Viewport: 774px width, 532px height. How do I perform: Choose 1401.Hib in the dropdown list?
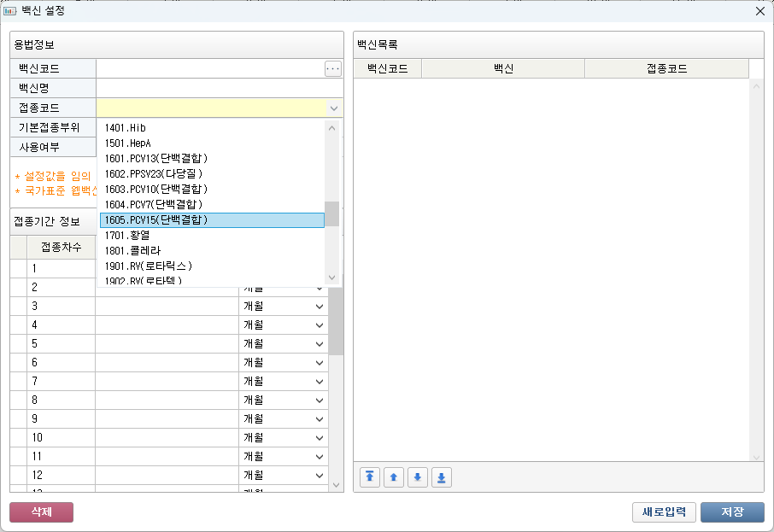coord(211,128)
